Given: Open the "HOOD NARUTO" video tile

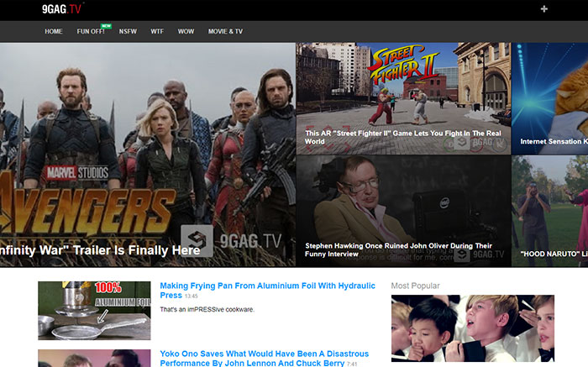Looking at the screenshot, I should tap(549, 211).
